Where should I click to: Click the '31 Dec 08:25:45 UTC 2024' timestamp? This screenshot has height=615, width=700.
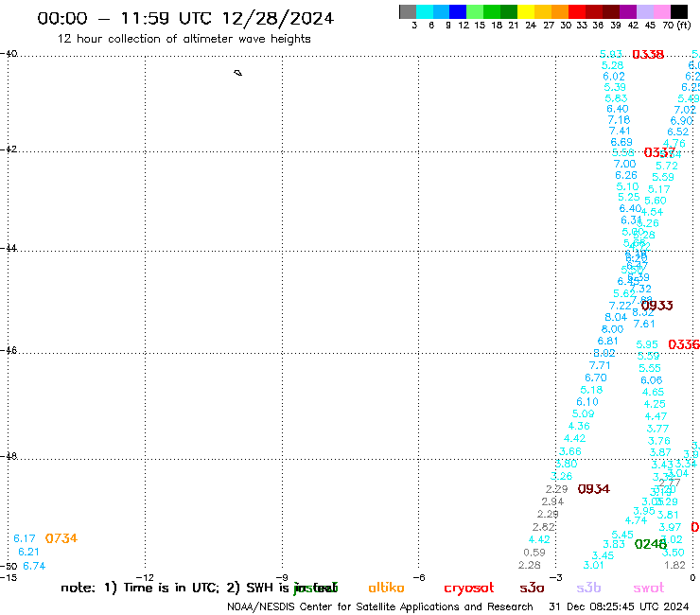click(x=619, y=606)
